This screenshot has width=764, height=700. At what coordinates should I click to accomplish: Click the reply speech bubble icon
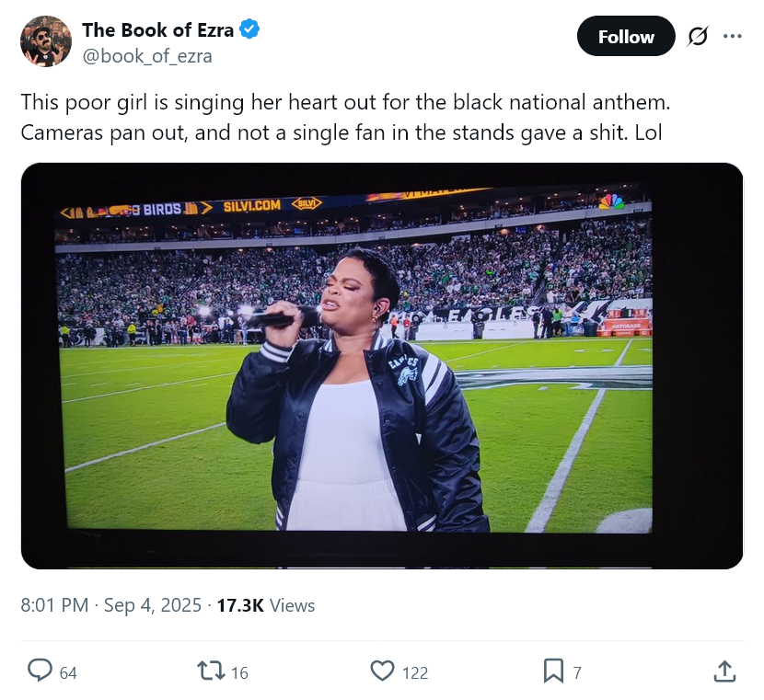point(40,671)
